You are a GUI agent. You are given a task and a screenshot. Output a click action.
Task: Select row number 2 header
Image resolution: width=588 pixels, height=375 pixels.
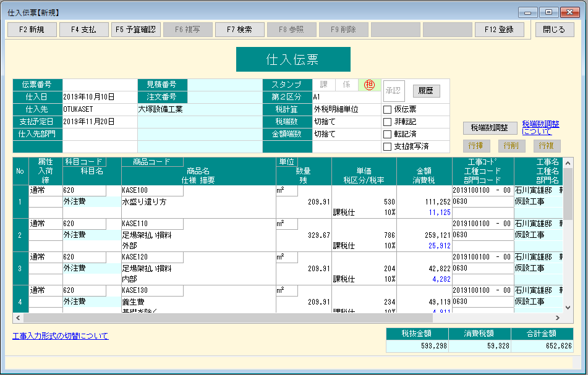click(x=20, y=235)
